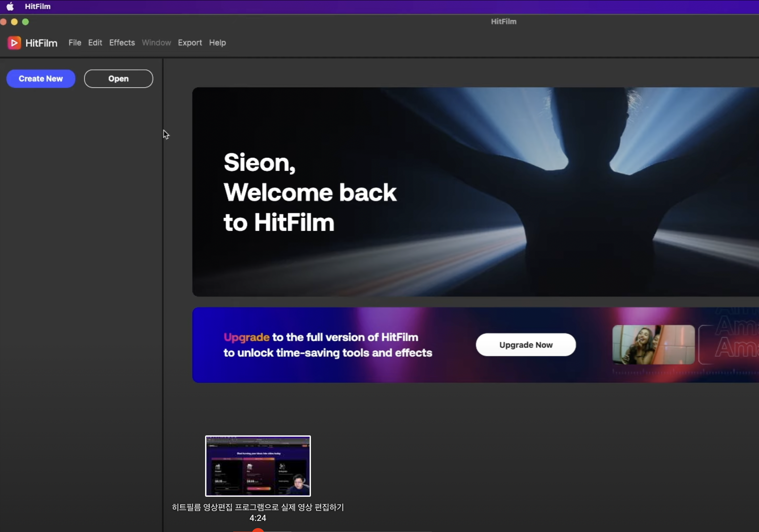Click the red playhead marker at bottom
This screenshot has height=532, width=759.
point(258,530)
